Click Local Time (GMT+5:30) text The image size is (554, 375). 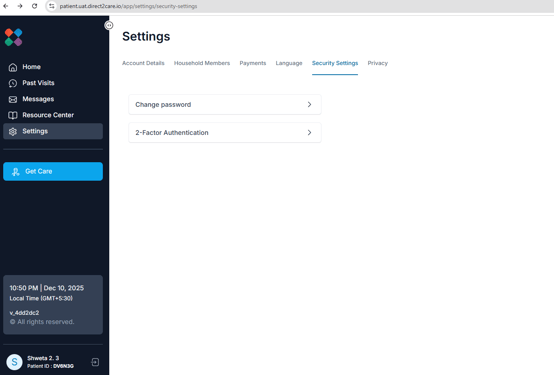tap(41, 298)
